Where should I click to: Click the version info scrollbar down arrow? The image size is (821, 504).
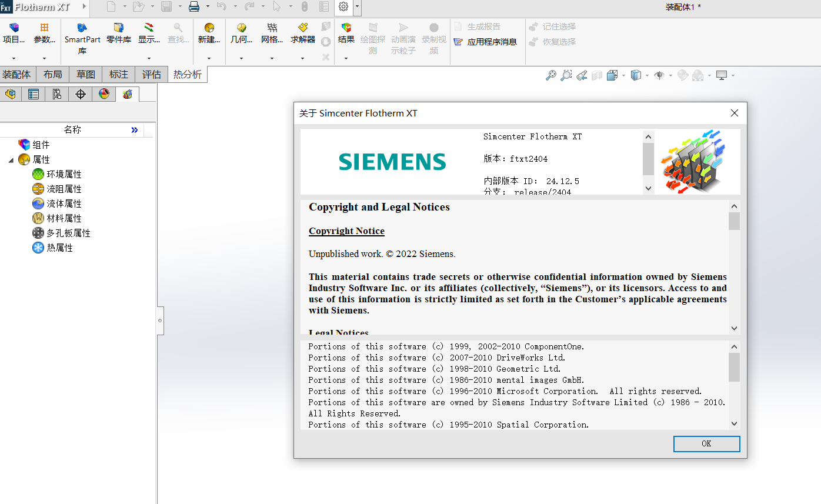(x=648, y=188)
